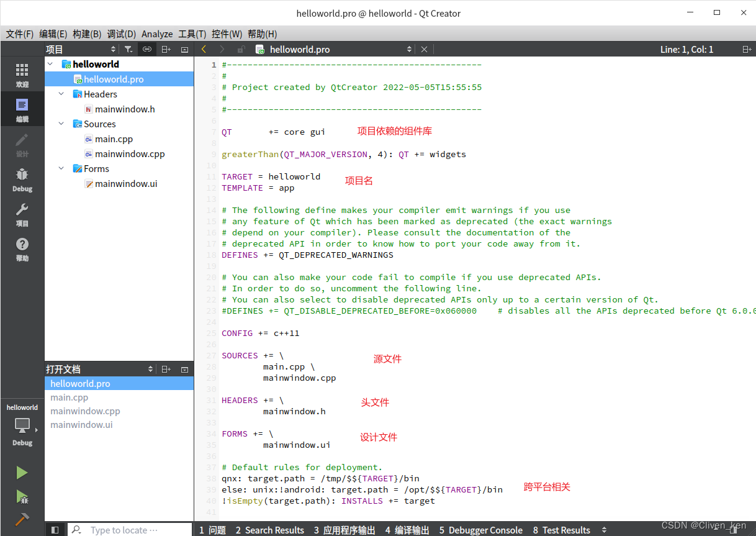Build the project with the hammer icon
Viewport: 756px width, 536px height.
pos(22,520)
